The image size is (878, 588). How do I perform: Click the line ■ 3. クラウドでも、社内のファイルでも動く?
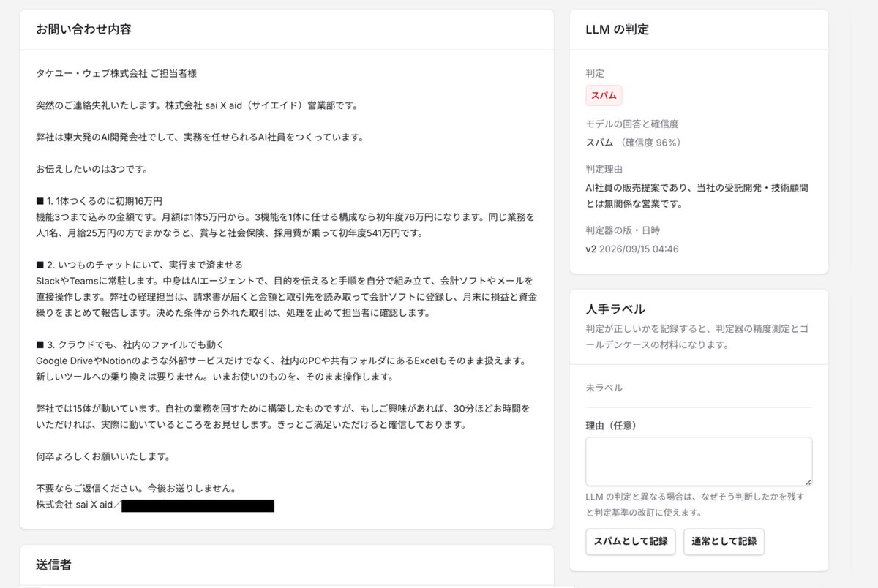pyautogui.click(x=130, y=344)
